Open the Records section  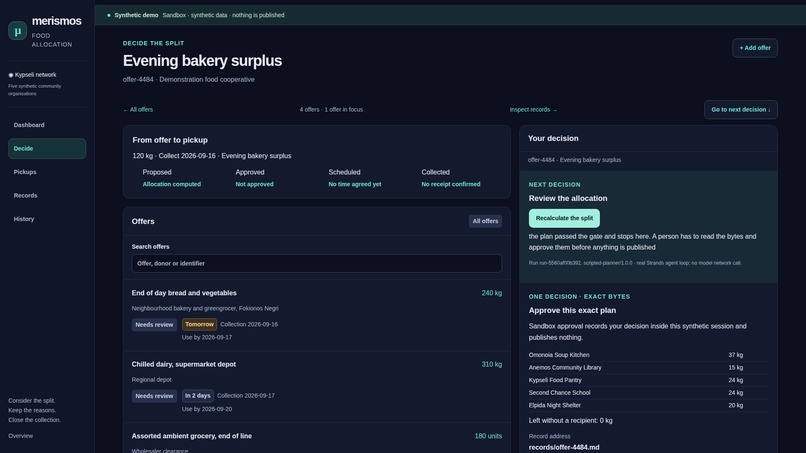tap(47, 195)
